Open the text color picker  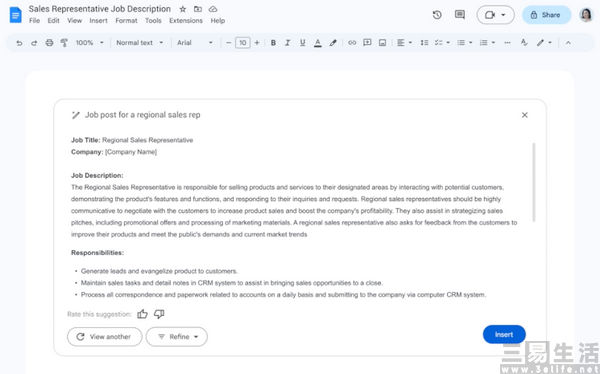click(318, 43)
